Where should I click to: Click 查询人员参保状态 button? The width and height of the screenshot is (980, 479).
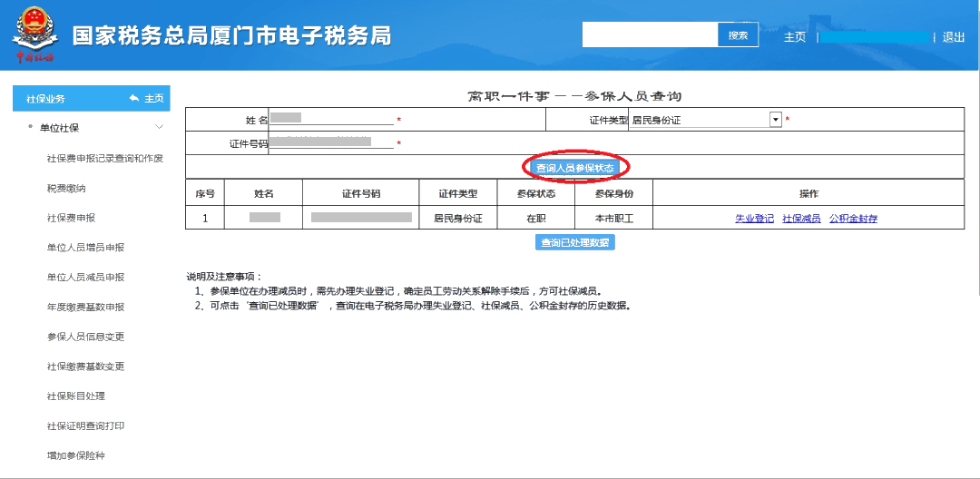coord(575,167)
